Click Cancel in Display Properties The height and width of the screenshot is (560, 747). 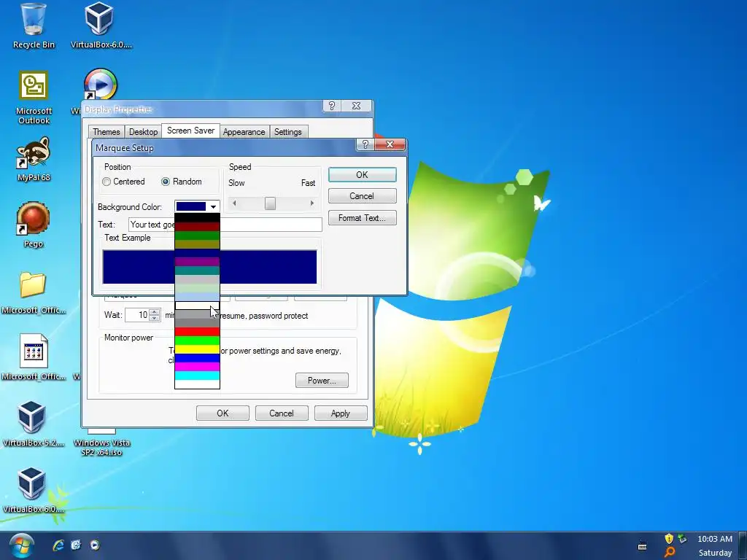pyautogui.click(x=282, y=413)
